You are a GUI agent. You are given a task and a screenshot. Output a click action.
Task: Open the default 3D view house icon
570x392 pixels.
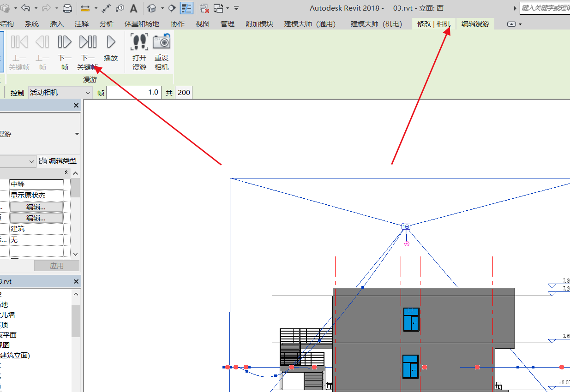coord(152,8)
